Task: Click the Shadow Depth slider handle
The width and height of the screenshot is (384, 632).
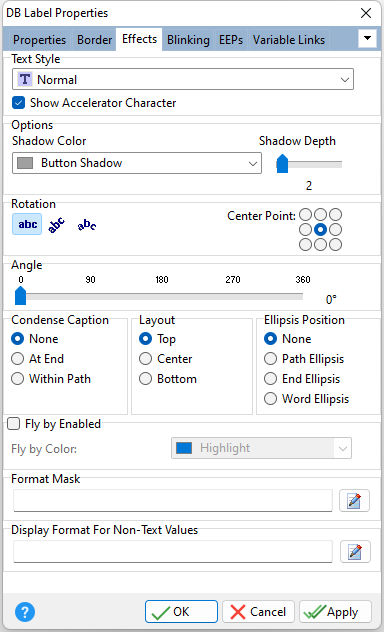Action: 282,164
